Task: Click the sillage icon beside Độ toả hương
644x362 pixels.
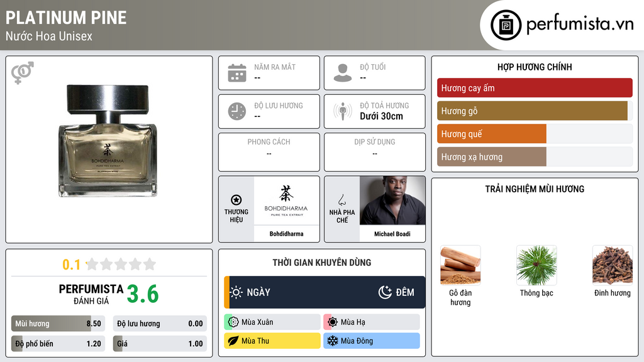Action: pyautogui.click(x=343, y=111)
